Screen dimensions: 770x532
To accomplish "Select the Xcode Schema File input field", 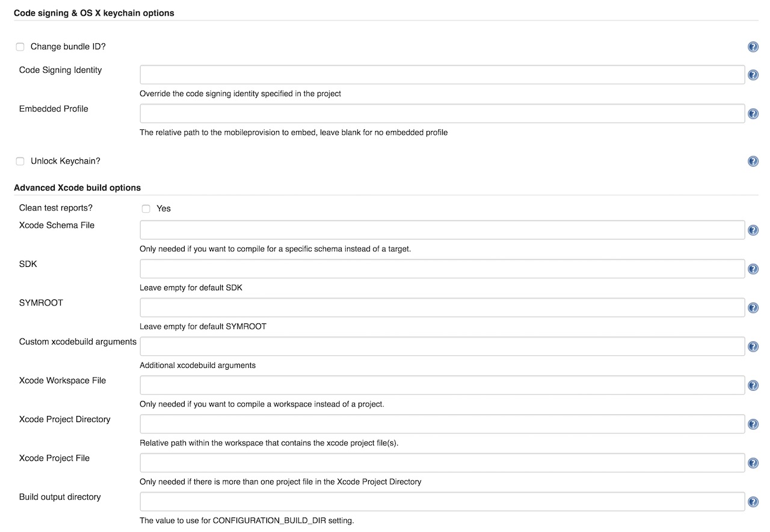I will tap(442, 230).
